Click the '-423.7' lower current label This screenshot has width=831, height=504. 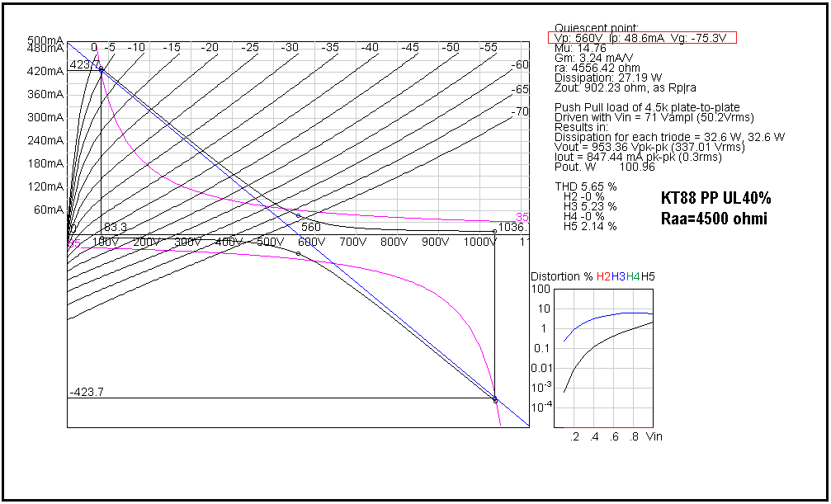point(87,393)
